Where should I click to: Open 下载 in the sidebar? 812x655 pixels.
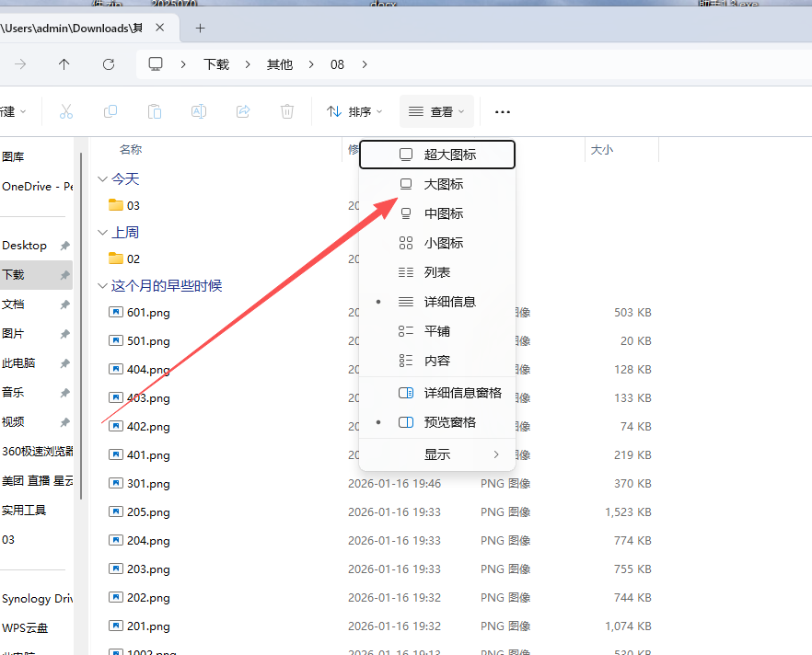point(13,274)
